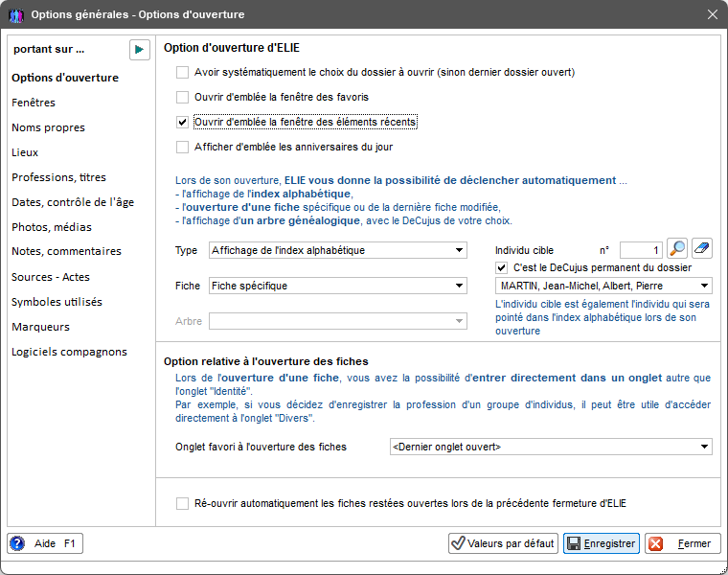Click the ELIE application icon in title bar

(16, 15)
